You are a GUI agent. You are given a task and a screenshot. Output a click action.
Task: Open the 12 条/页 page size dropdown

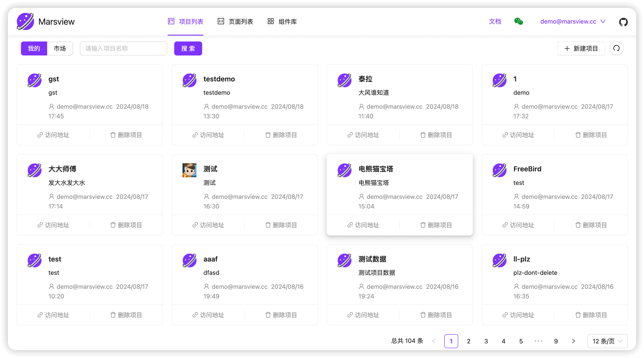(607, 341)
